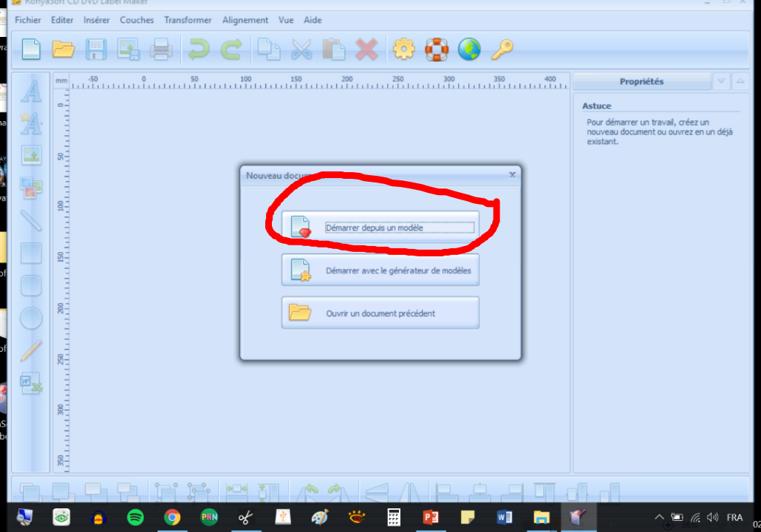Open Spotify from the taskbar
The width and height of the screenshot is (761, 532).
pyautogui.click(x=135, y=517)
